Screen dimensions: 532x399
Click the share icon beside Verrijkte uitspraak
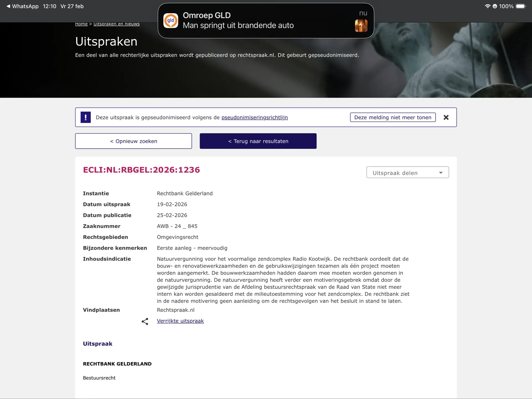145,321
